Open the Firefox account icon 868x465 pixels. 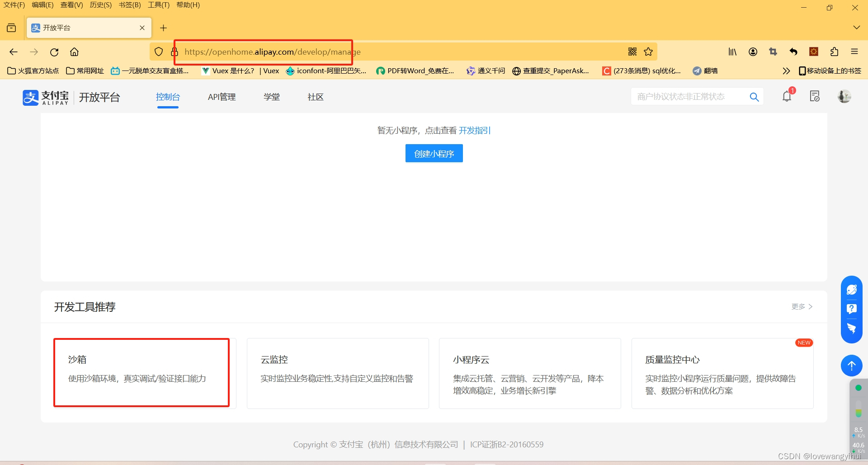(753, 52)
